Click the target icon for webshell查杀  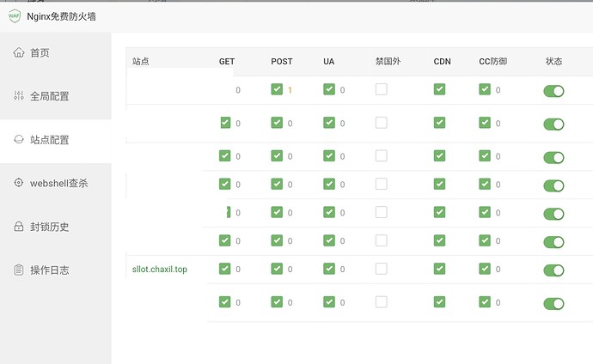tap(19, 183)
